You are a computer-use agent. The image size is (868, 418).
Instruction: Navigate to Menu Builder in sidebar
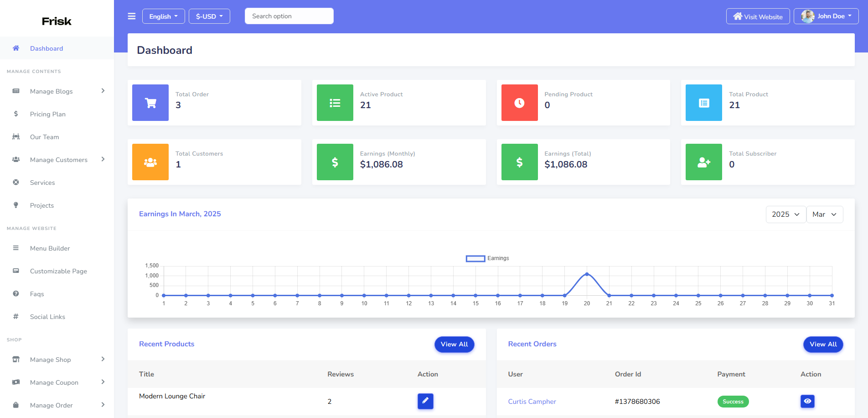click(49, 248)
